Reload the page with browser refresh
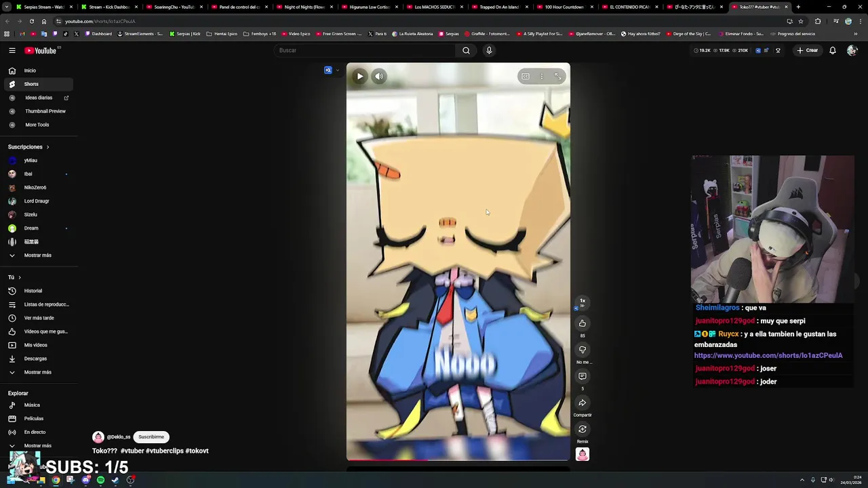 tap(32, 21)
